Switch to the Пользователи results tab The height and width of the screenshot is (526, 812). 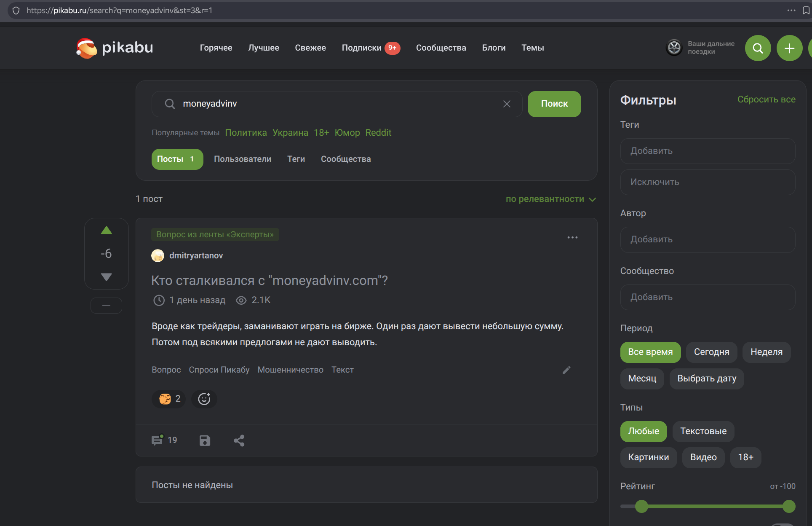coord(243,159)
